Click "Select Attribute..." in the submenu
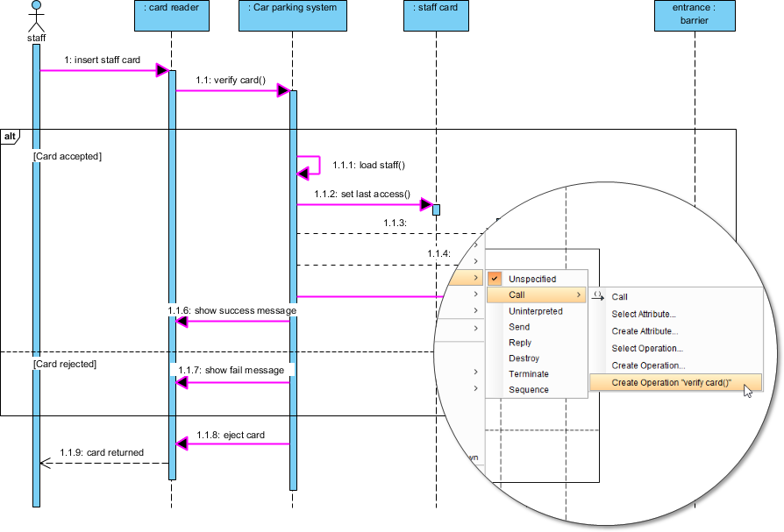This screenshot has width=784, height=532. point(643,312)
